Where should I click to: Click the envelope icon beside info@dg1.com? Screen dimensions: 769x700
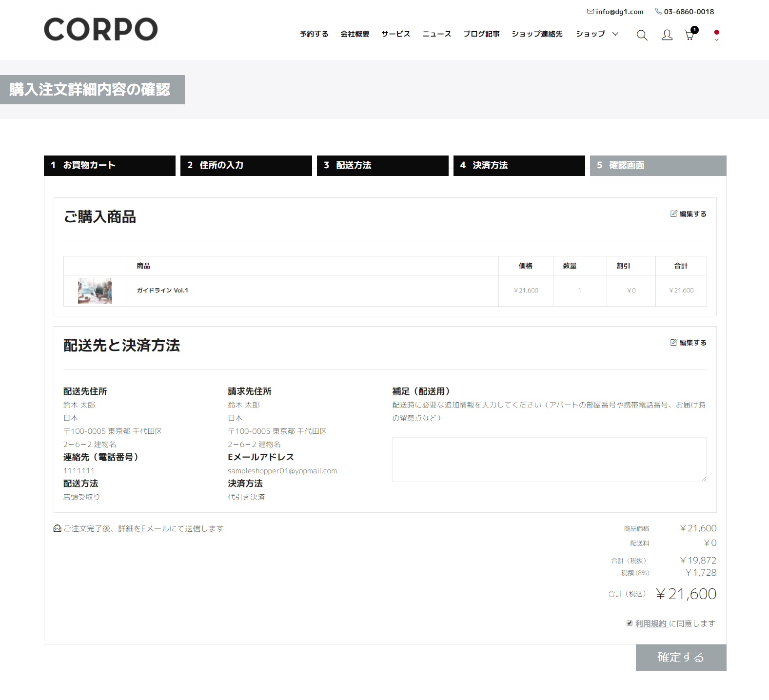(x=591, y=11)
